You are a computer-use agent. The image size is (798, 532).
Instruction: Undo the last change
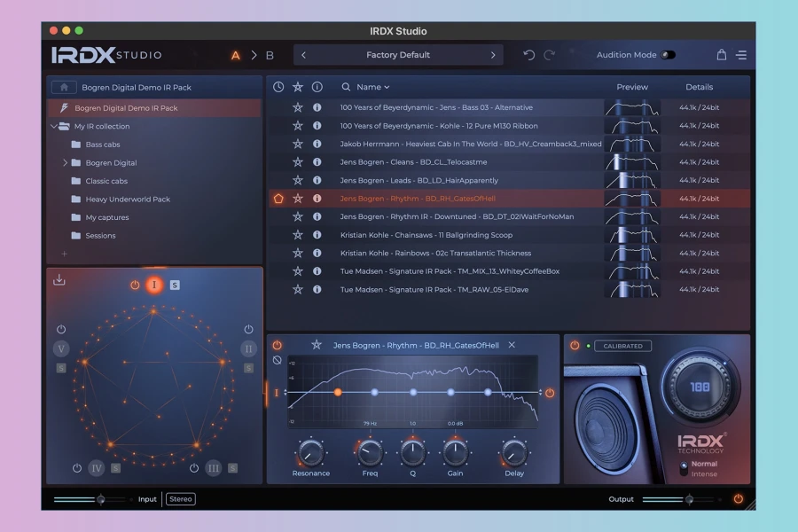[x=529, y=55]
